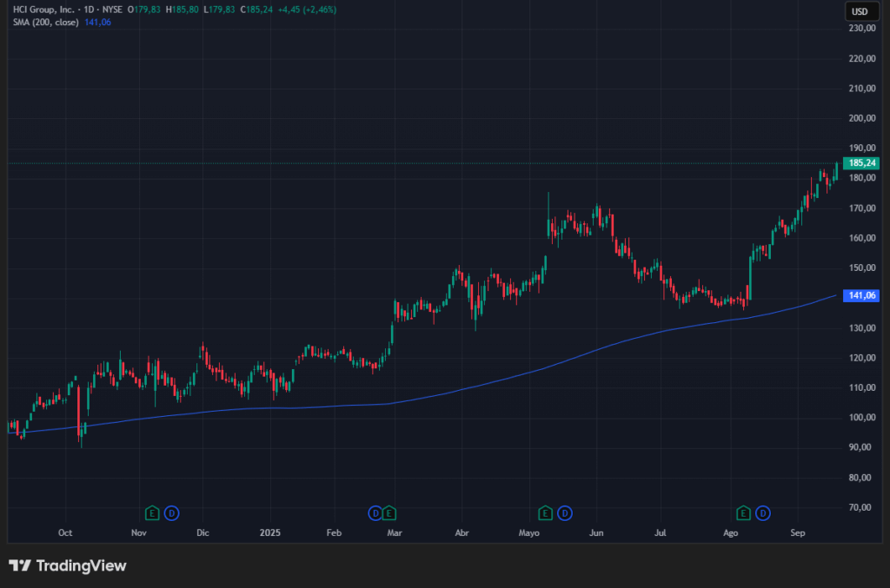Click the earnings E marker near Nov
890x588 pixels.
[x=152, y=513]
